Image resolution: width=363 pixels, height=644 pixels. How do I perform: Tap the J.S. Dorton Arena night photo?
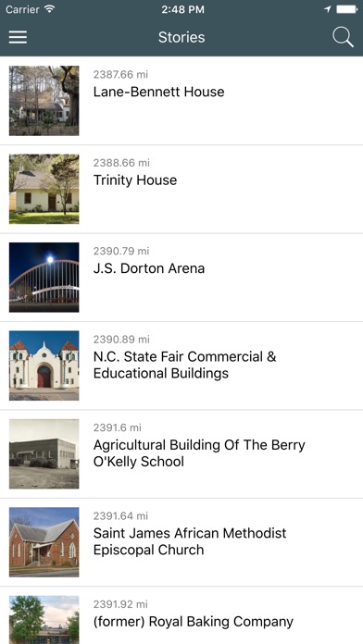(x=44, y=278)
